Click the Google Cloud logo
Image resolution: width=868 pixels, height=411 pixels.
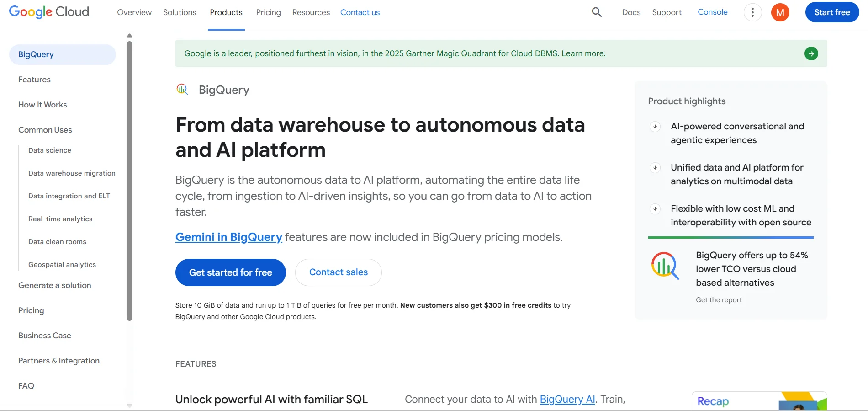(x=49, y=12)
